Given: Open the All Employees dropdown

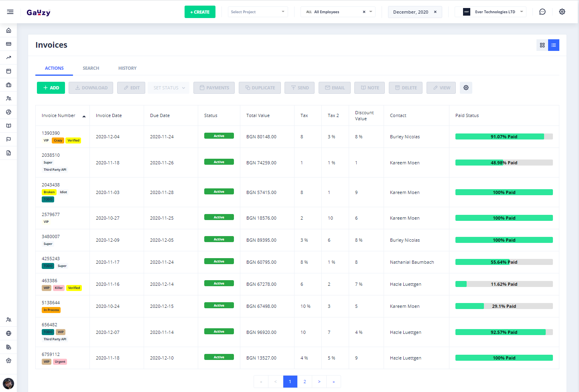Looking at the screenshot, I should pos(337,12).
